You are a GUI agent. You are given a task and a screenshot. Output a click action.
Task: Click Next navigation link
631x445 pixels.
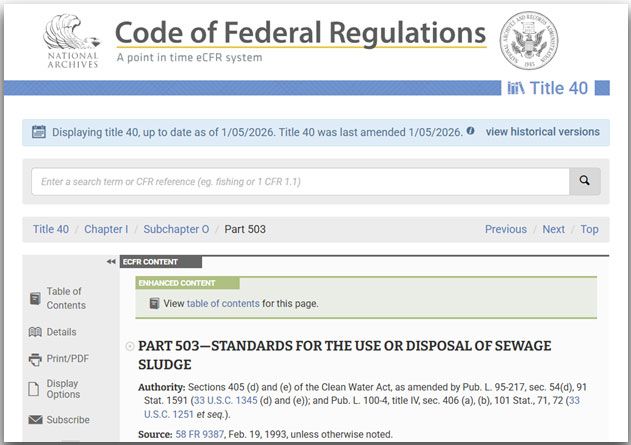coord(553,229)
